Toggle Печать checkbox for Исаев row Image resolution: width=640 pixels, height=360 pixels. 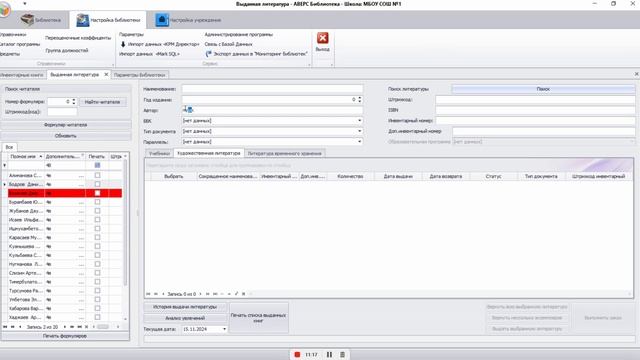pos(97,220)
